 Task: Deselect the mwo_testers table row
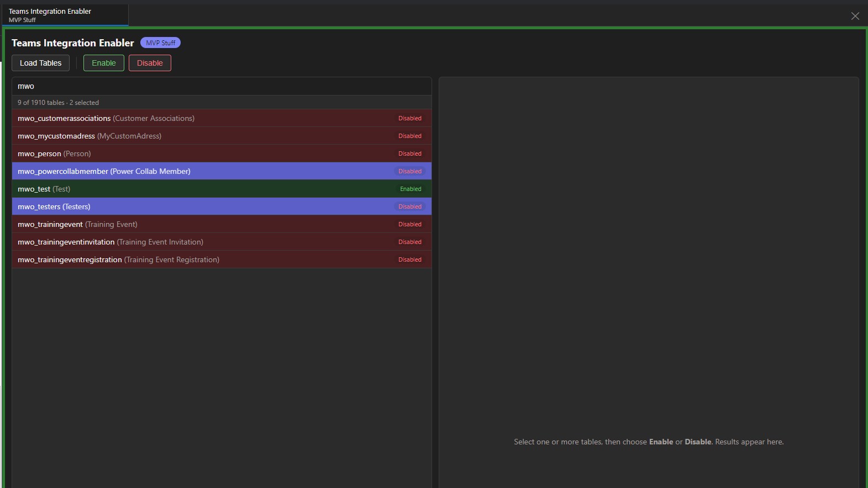(222, 206)
